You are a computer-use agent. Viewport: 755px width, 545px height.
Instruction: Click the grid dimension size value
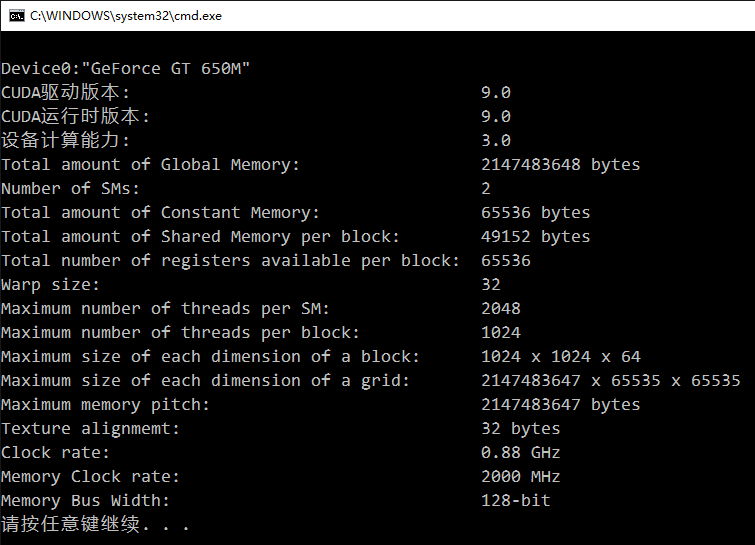point(610,380)
